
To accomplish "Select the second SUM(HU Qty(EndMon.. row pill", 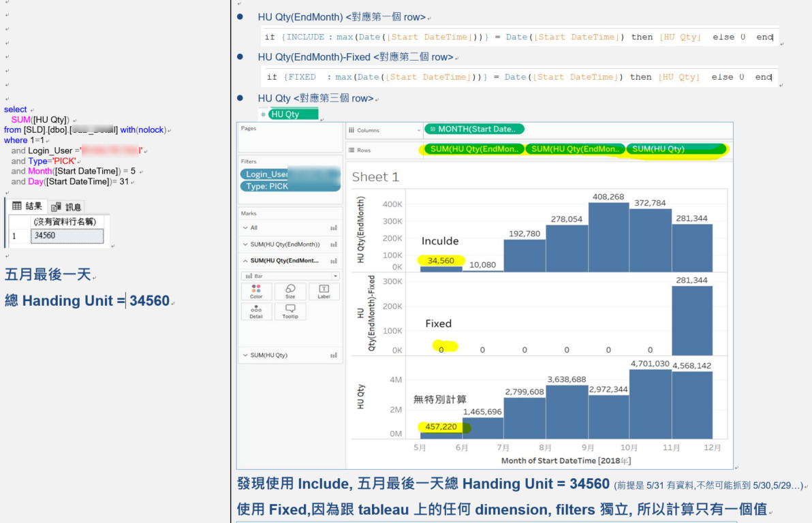I will click(575, 149).
